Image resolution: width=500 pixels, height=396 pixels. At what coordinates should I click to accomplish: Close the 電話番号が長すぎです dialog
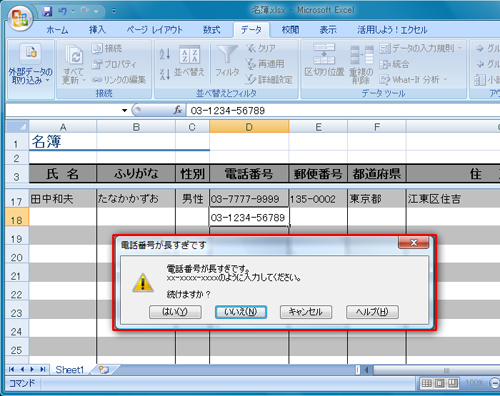(413, 243)
